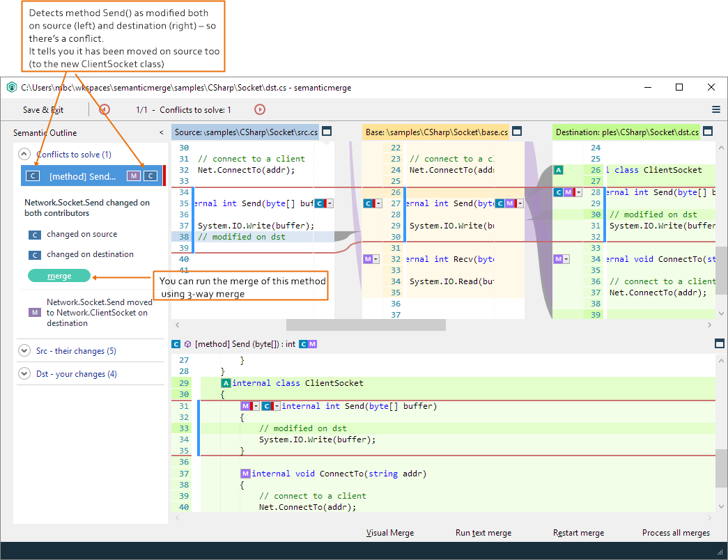Maximize the Destination pane
Image resolution: width=728 pixels, height=560 pixels.
point(708,132)
